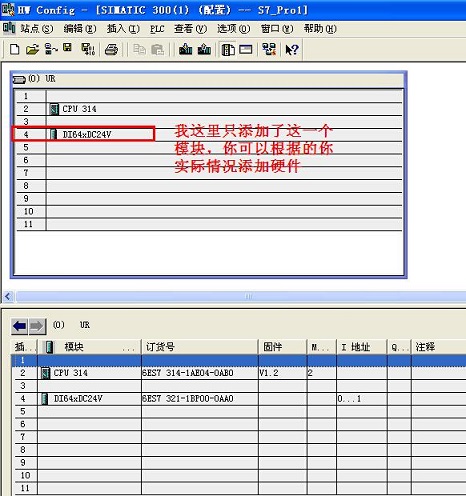The height and width of the screenshot is (496, 466).
Task: Click the left arrow of horizontal scrollbar
Action: pyautogui.click(x=8, y=296)
